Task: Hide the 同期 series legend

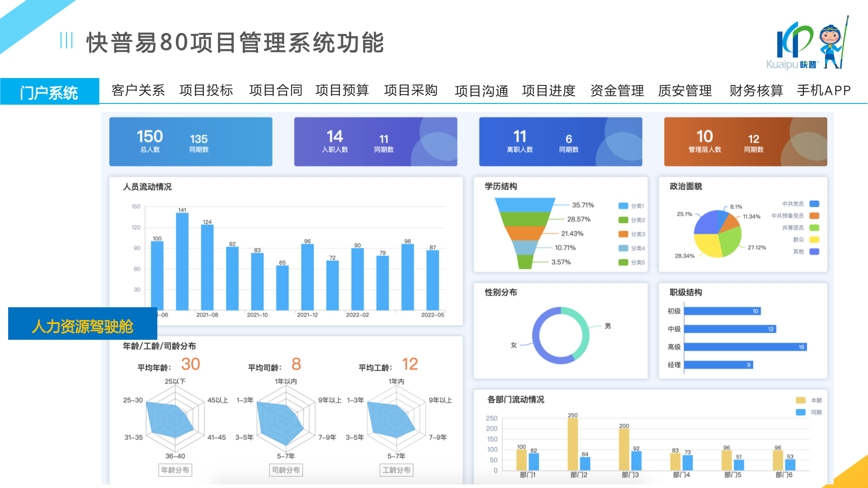Action: point(801,412)
